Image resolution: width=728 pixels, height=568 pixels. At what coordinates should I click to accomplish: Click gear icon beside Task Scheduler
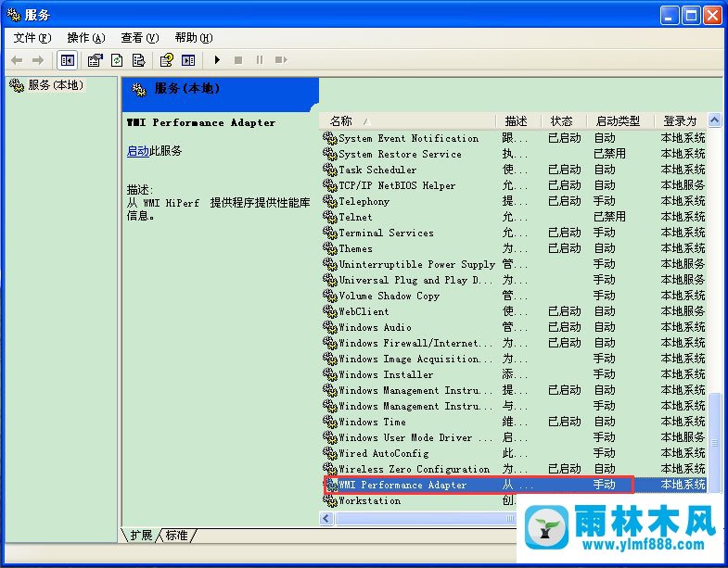click(329, 170)
